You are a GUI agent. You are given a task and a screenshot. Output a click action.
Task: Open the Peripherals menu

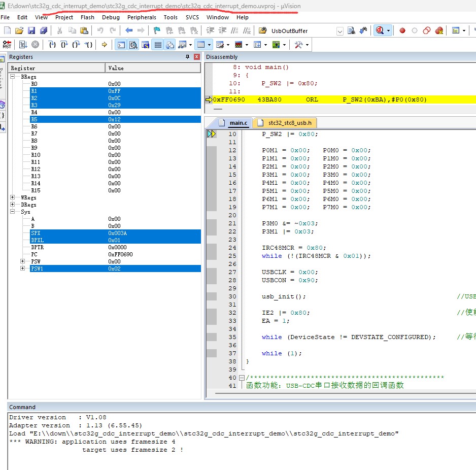tap(142, 17)
